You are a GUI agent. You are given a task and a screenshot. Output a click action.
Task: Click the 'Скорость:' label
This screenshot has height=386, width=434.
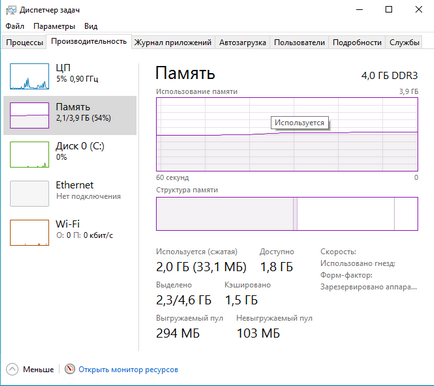pos(338,252)
